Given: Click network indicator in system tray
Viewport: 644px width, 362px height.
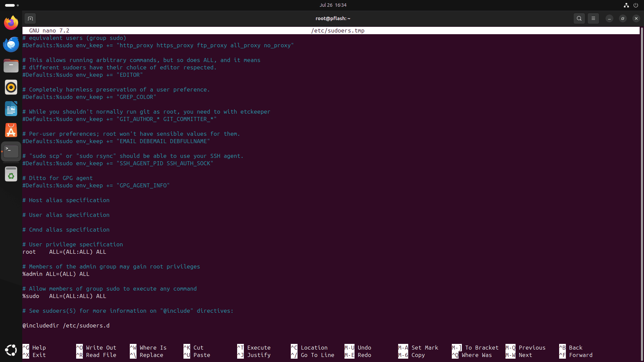Looking at the screenshot, I should (627, 5).
